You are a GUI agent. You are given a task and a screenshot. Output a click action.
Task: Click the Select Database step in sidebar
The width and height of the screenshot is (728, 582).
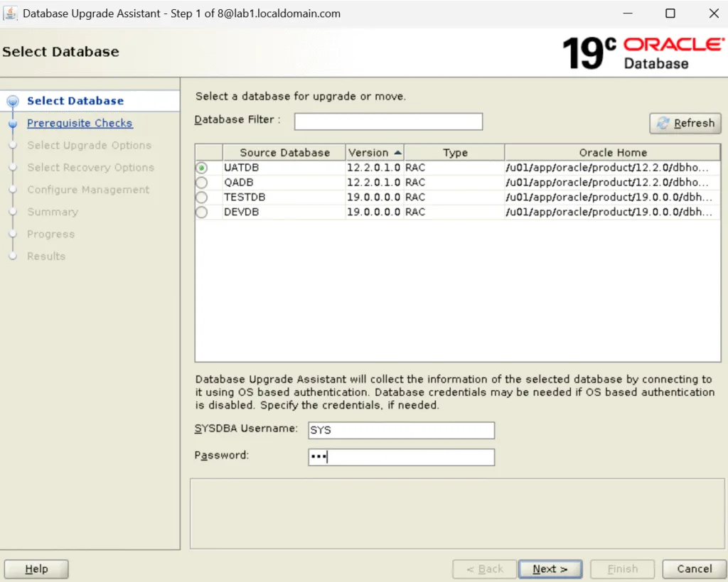tap(75, 101)
